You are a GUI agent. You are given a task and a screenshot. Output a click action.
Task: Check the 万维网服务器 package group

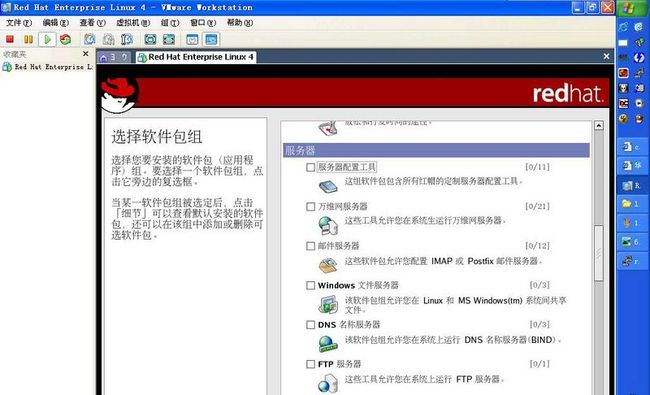310,206
